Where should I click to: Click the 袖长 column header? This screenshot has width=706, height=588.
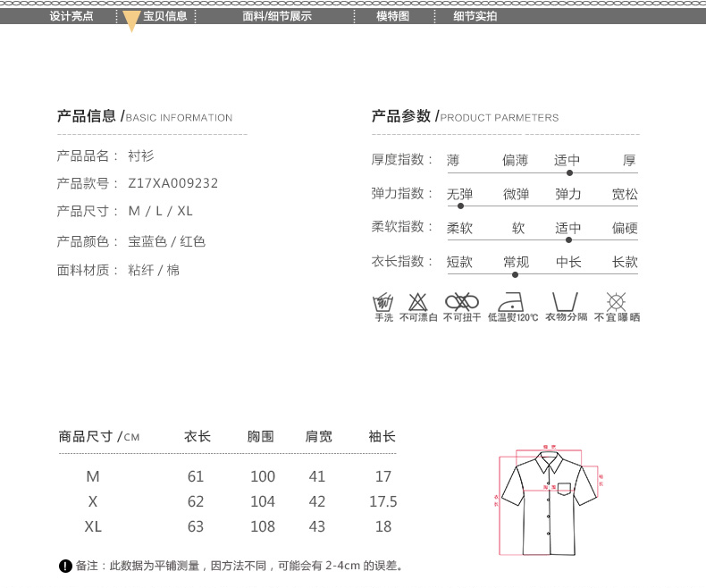coord(382,436)
